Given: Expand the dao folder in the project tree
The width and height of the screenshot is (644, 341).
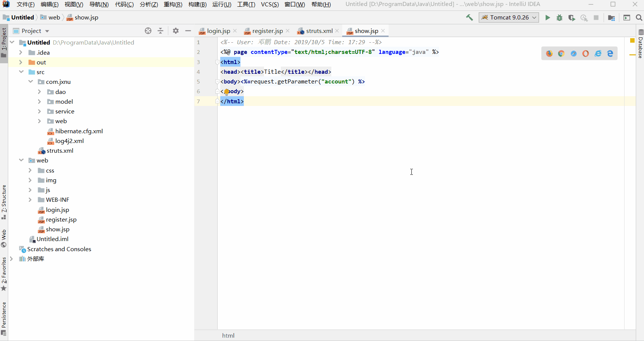Looking at the screenshot, I should (x=40, y=91).
